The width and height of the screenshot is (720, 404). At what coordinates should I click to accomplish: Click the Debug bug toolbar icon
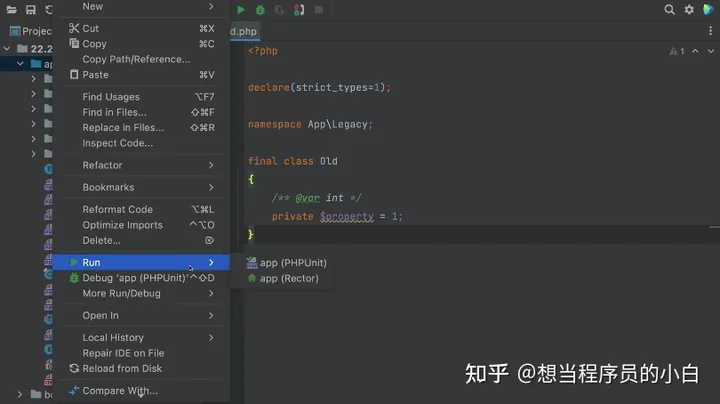260,10
